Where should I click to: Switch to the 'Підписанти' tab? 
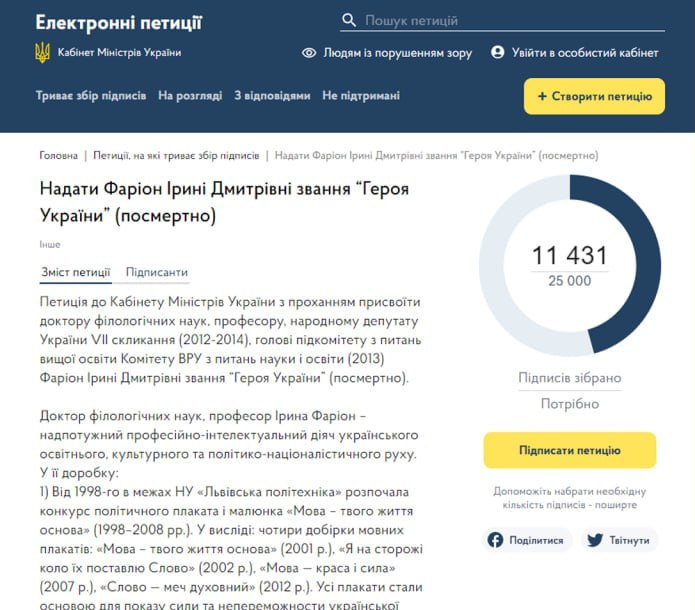156,272
